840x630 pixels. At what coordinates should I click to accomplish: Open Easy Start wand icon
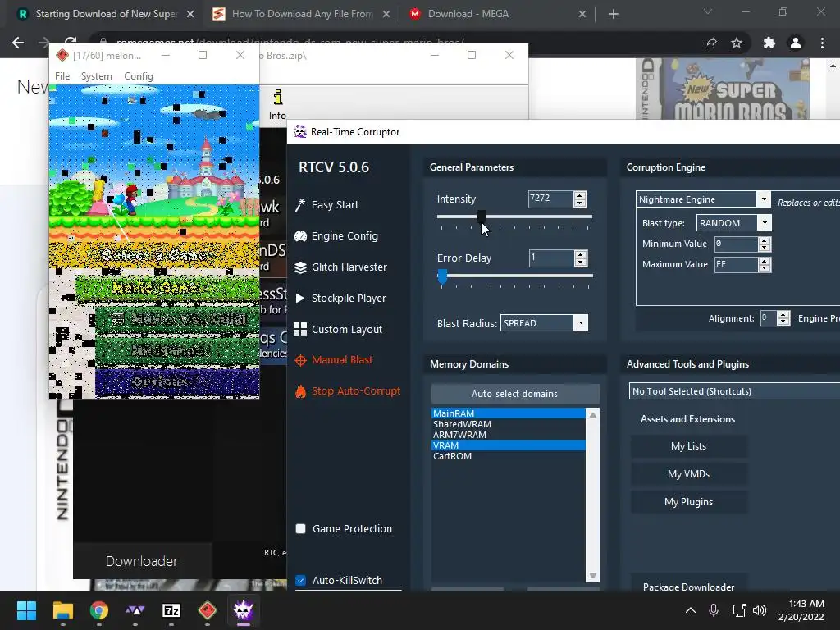tap(300, 204)
